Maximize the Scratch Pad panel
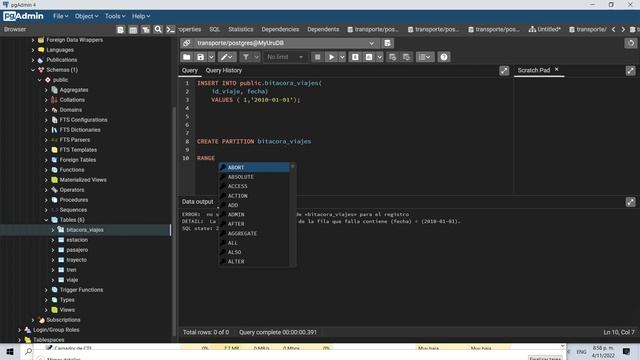Viewport: 640px width, 360px height. (x=631, y=71)
